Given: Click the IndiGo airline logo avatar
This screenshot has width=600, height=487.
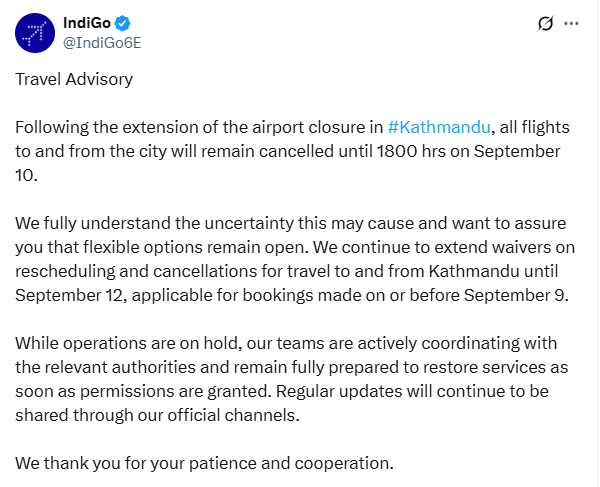Looking at the screenshot, I should pos(35,33).
